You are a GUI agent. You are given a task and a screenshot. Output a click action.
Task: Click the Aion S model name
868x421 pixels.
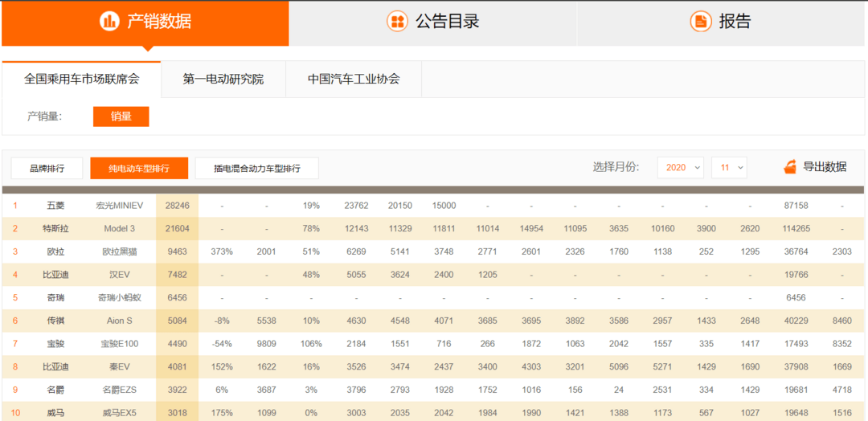pyautogui.click(x=120, y=321)
